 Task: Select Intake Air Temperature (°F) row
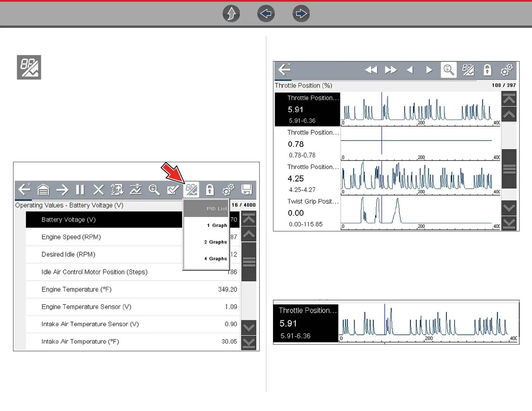pos(133,342)
